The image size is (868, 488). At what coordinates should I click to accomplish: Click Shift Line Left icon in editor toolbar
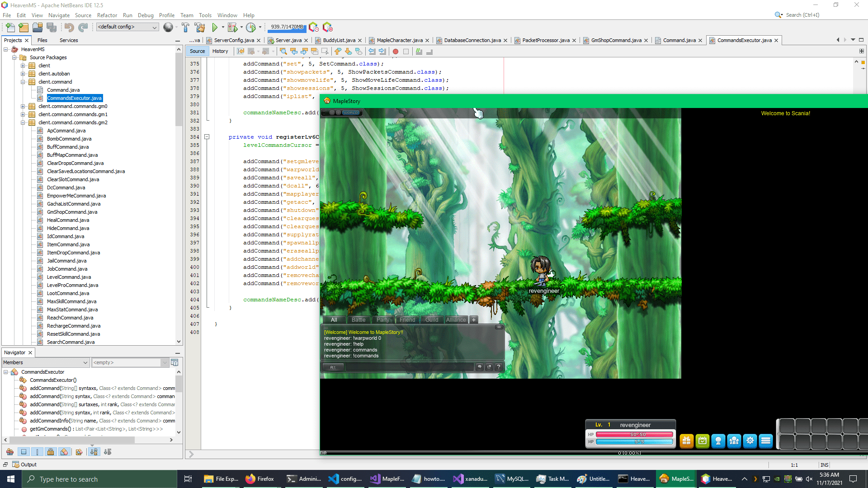(x=372, y=52)
